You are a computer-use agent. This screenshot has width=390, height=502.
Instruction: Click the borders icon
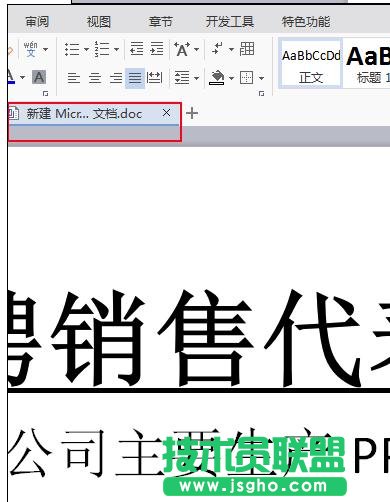click(x=247, y=78)
